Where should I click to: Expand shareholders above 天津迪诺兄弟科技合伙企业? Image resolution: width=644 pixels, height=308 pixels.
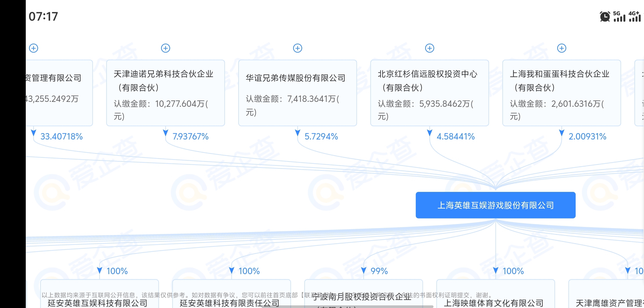tap(166, 48)
